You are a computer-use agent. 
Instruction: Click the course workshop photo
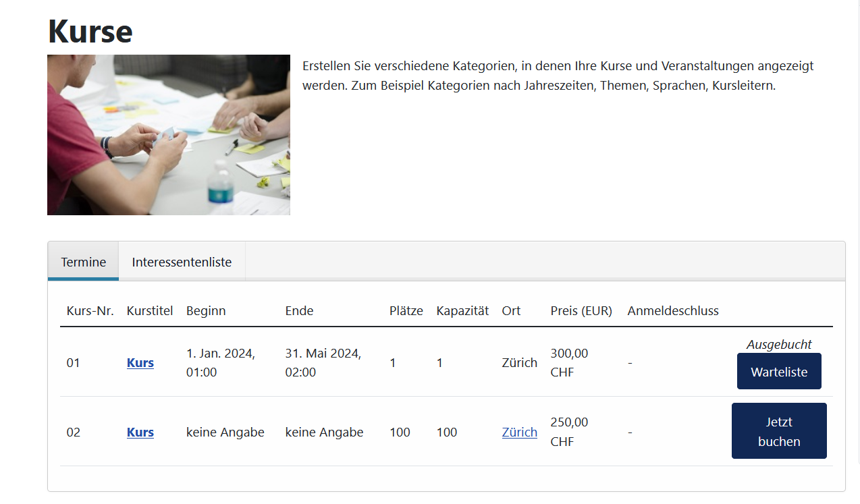[x=169, y=135]
